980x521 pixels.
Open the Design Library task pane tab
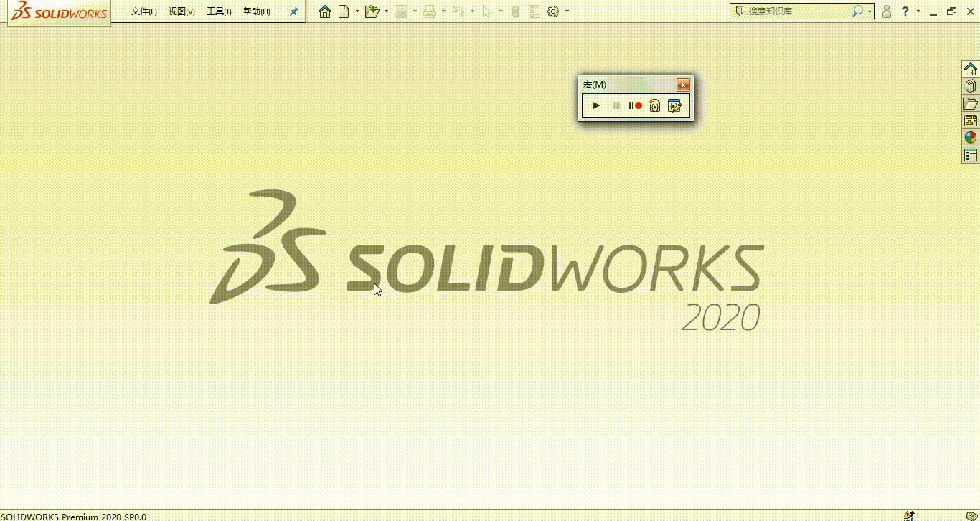pos(971,86)
